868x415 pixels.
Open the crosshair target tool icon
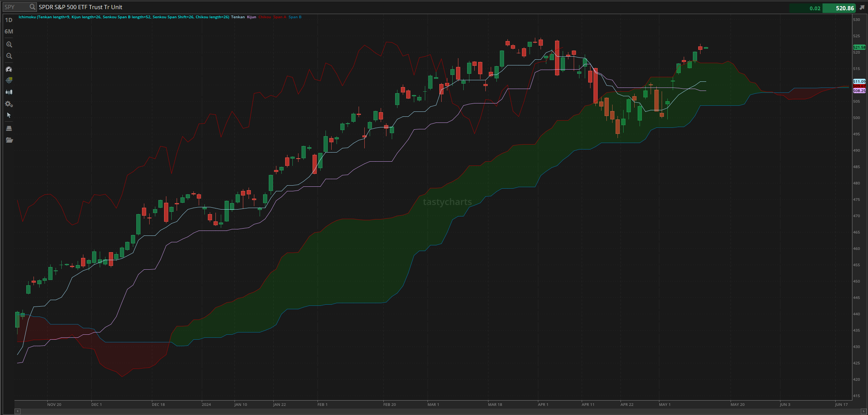pos(9,80)
